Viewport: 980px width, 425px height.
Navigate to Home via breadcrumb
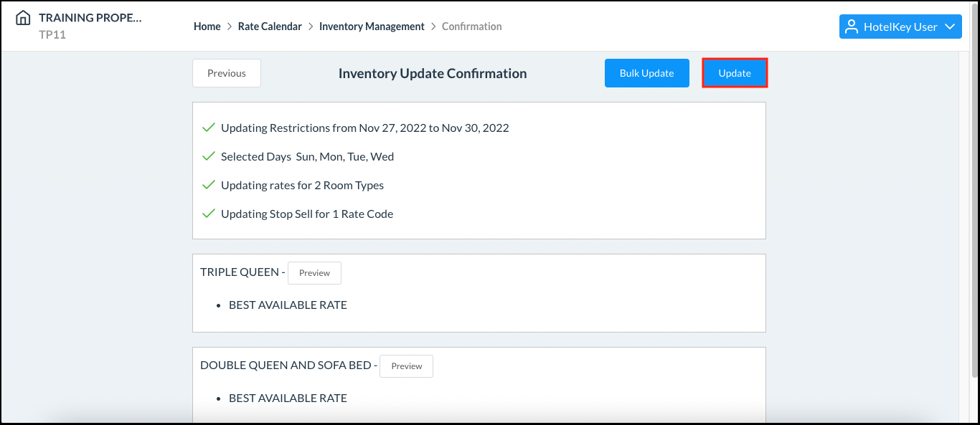207,26
